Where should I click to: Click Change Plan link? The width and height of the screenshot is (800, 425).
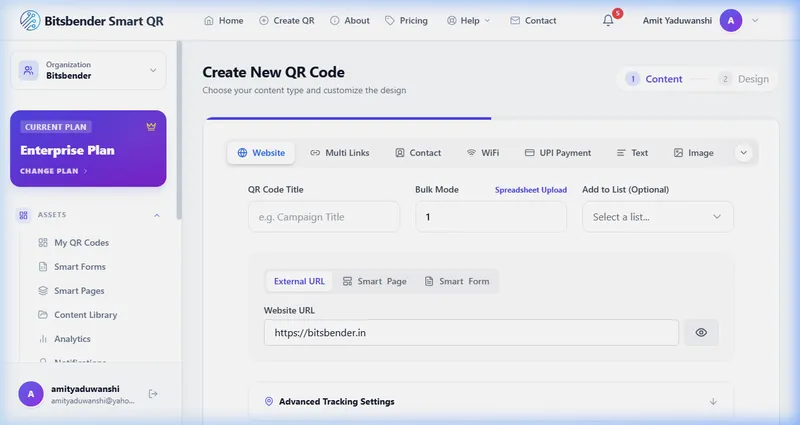pos(54,171)
